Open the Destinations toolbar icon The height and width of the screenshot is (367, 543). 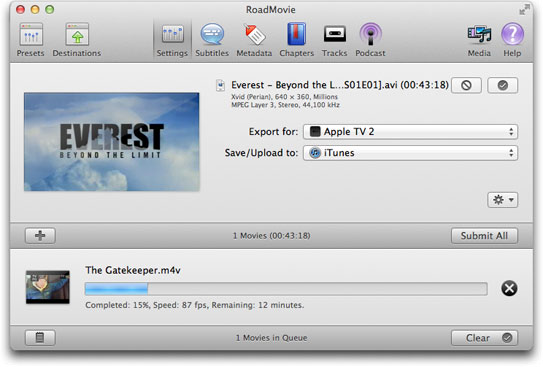(x=77, y=39)
